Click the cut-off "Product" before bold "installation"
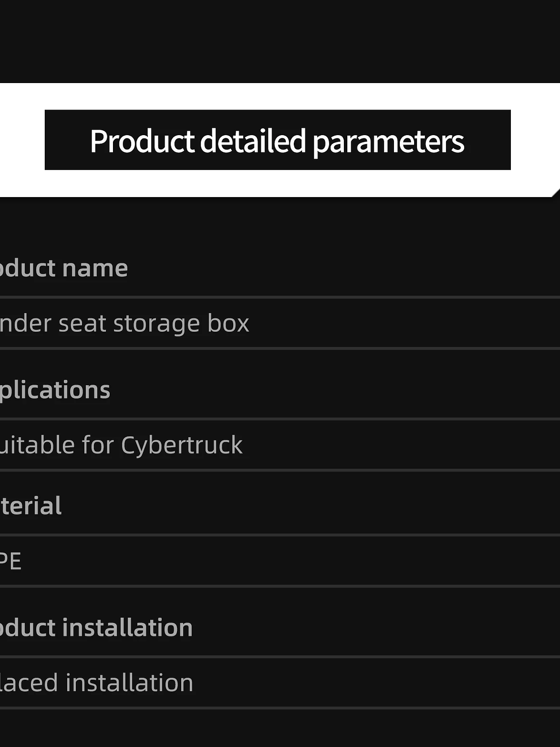Screen dimensions: 560x747 pos(28,628)
